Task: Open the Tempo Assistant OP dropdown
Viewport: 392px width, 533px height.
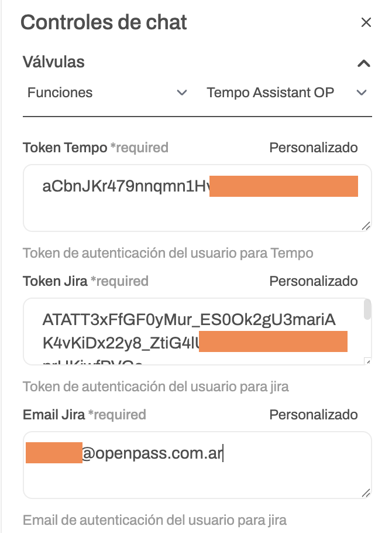Action: point(287,93)
